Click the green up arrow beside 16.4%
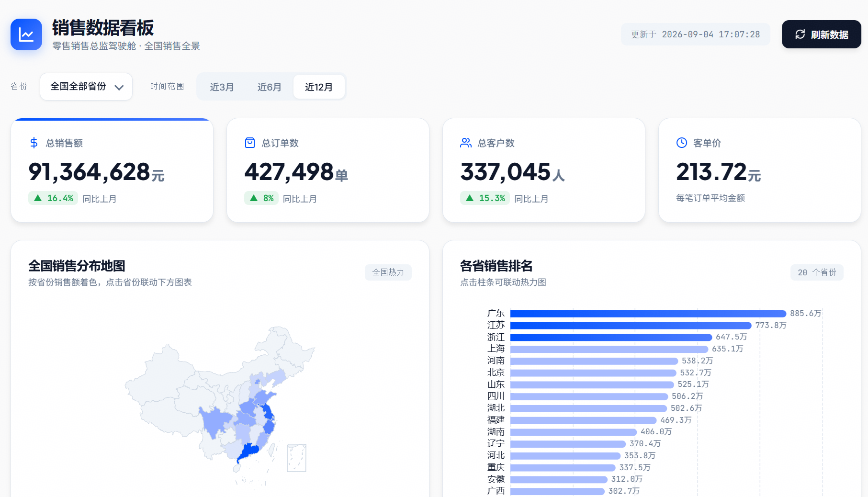 (38, 198)
